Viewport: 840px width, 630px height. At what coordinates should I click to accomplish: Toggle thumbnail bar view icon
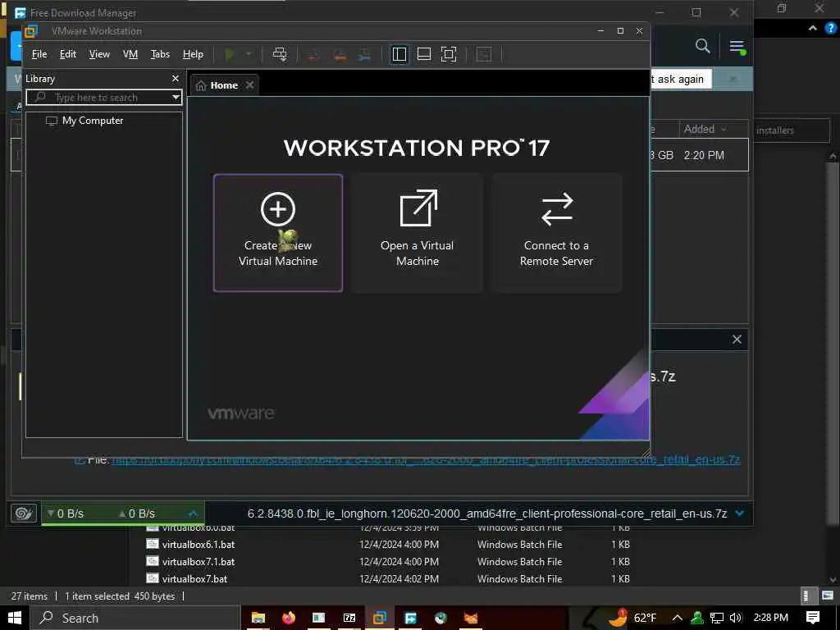[x=424, y=54]
